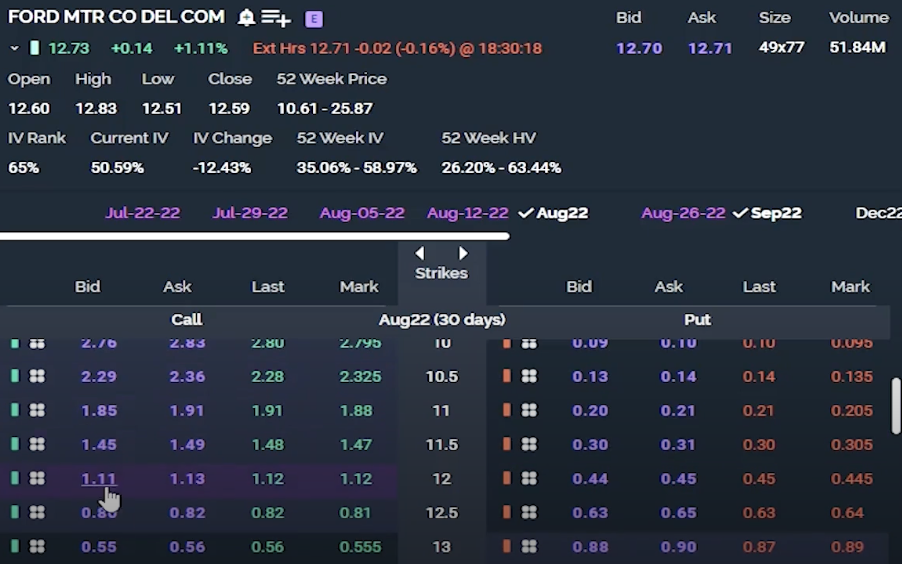Click the Aug22 (30 days) group header
902x564 pixels.
[x=442, y=319]
